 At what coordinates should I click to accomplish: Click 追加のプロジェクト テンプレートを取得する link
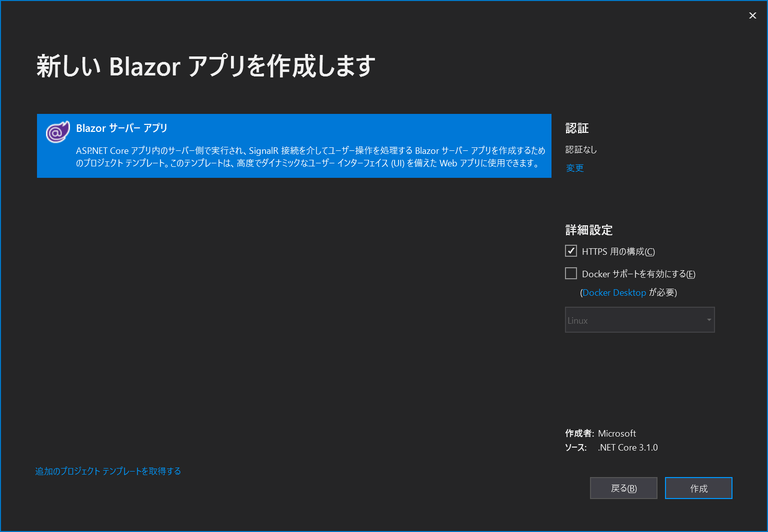point(108,471)
